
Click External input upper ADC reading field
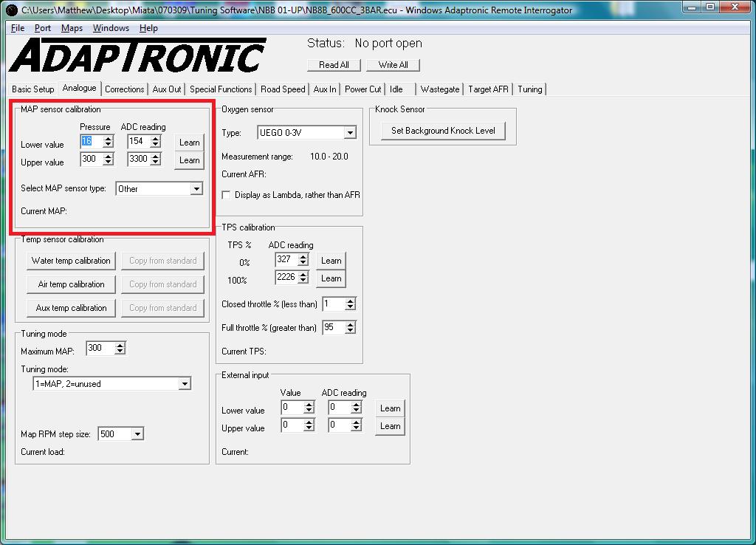click(x=340, y=425)
